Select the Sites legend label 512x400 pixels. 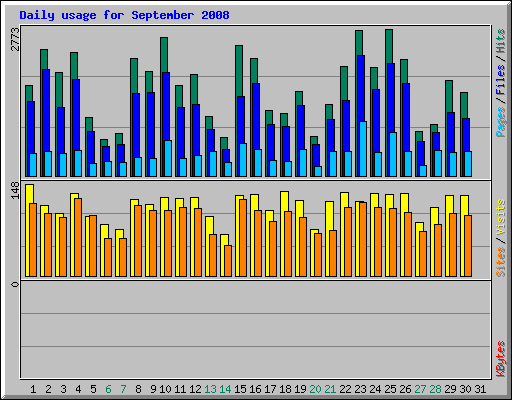(x=500, y=262)
